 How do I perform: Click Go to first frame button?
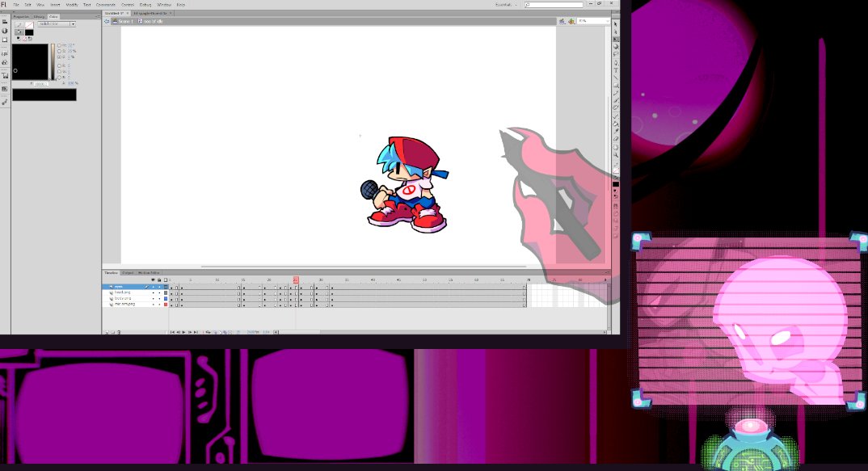173,332
